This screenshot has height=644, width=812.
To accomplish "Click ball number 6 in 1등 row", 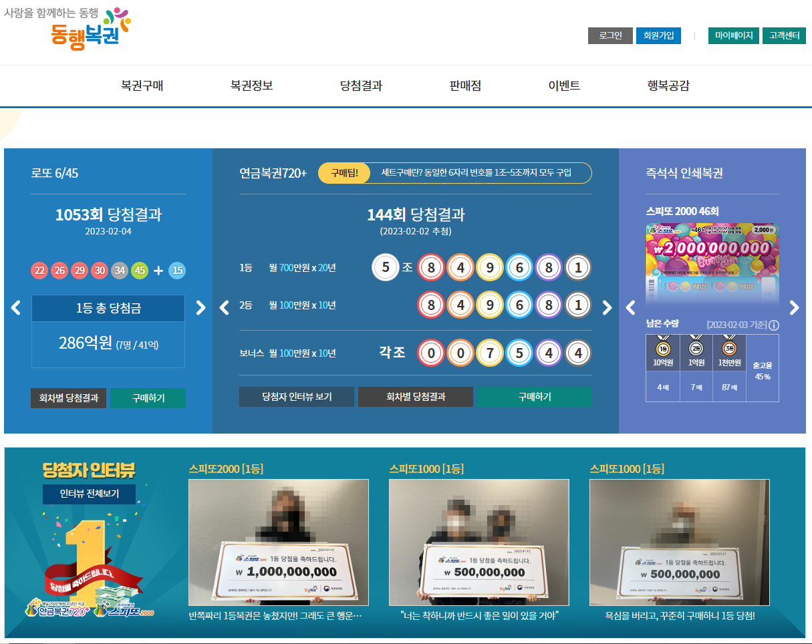I will (519, 268).
